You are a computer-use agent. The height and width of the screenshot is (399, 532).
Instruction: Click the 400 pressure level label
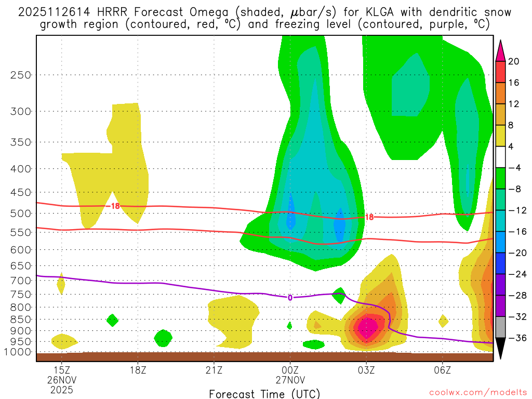(x=21, y=169)
